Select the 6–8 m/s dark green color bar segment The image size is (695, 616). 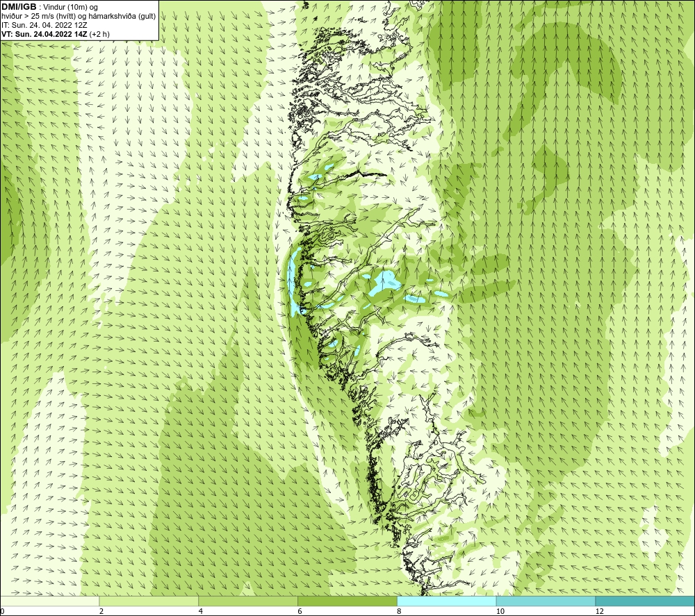tap(347, 601)
